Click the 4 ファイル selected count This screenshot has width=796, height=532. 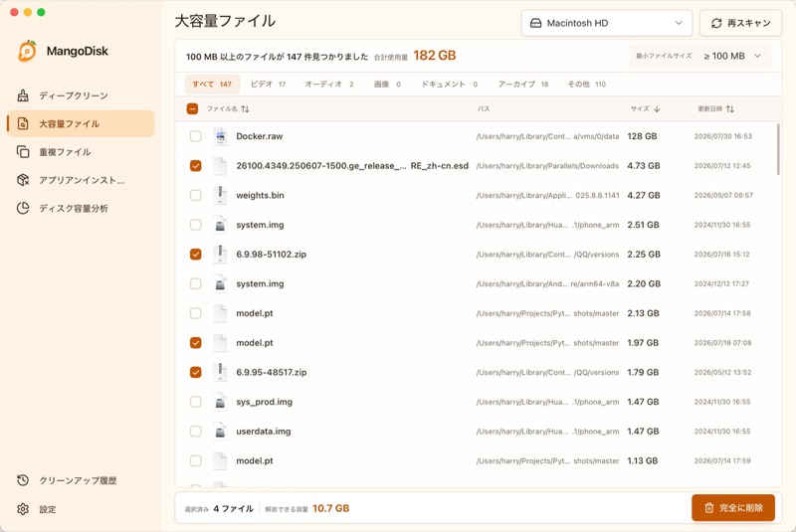point(234,509)
